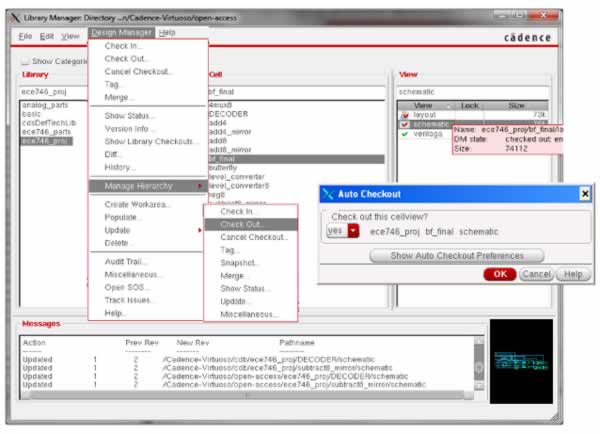
Task: Click the Library name input field
Action: pyautogui.click(x=54, y=92)
